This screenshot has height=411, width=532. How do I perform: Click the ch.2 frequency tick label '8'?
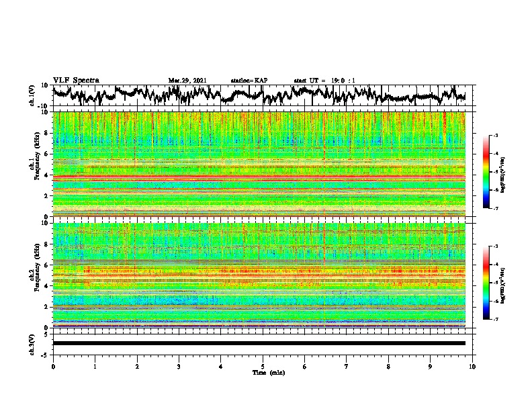click(47, 244)
